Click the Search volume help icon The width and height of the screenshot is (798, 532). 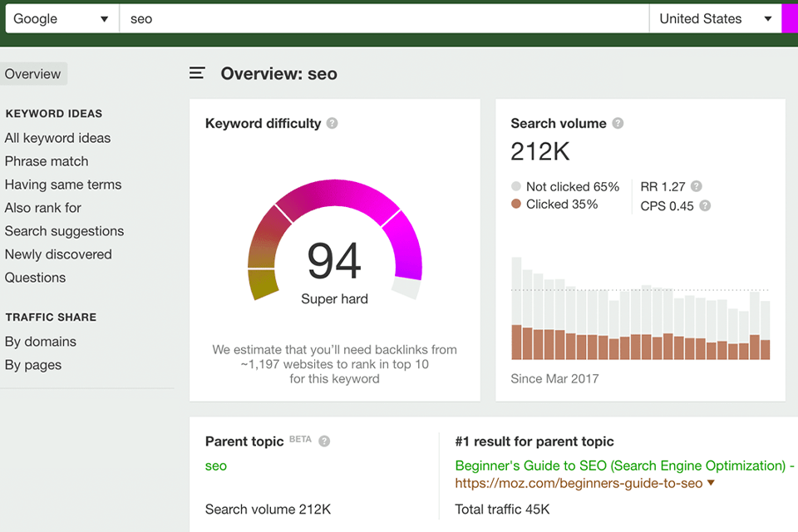tap(618, 123)
